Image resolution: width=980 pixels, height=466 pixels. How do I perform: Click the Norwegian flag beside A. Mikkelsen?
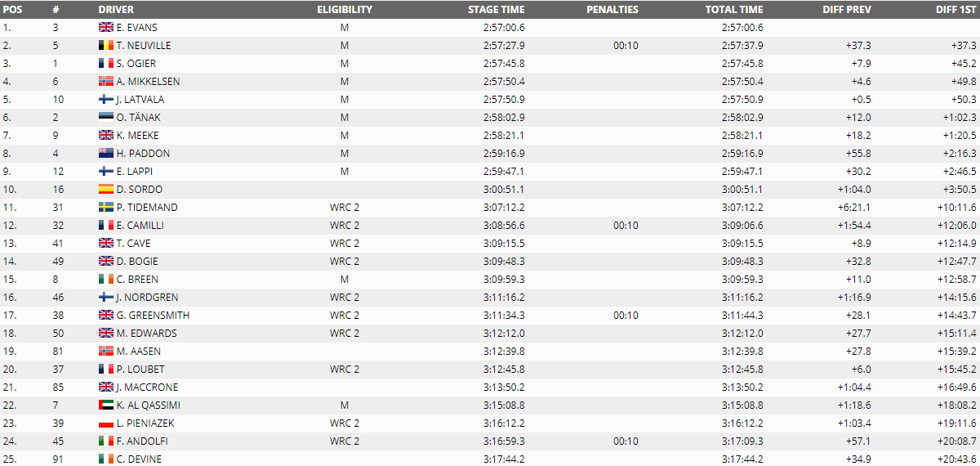point(105,81)
